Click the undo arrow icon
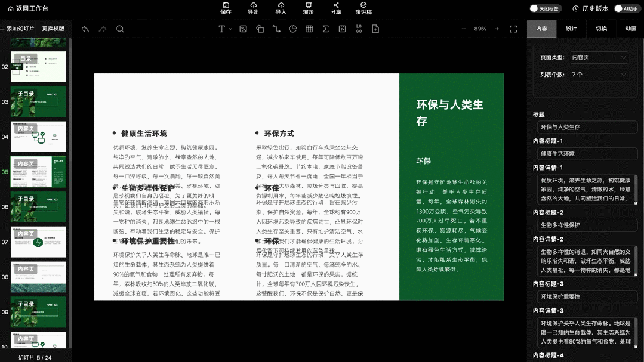The height and width of the screenshot is (362, 644). point(84,29)
